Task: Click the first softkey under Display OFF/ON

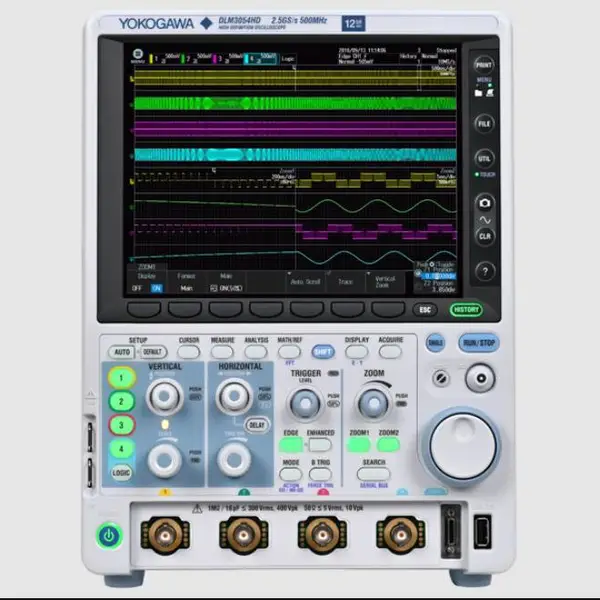Action: pos(144,309)
